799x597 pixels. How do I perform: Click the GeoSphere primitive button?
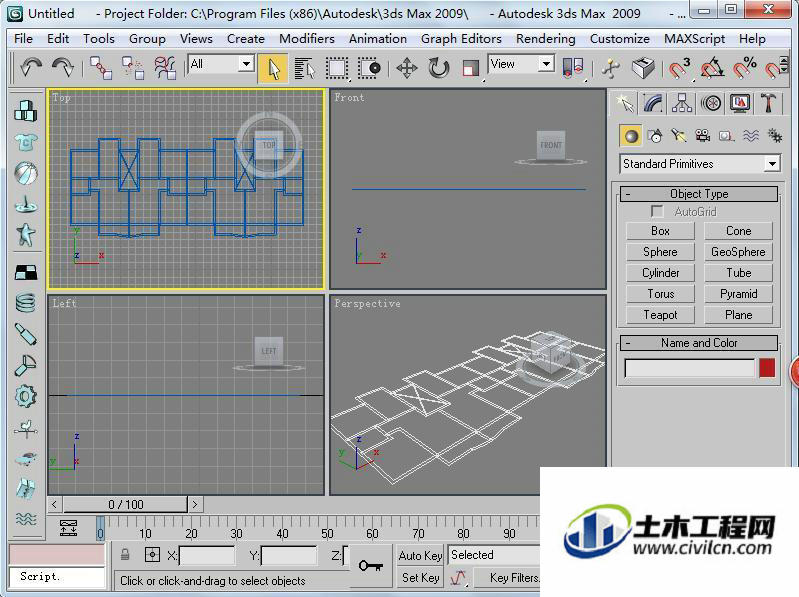[738, 252]
